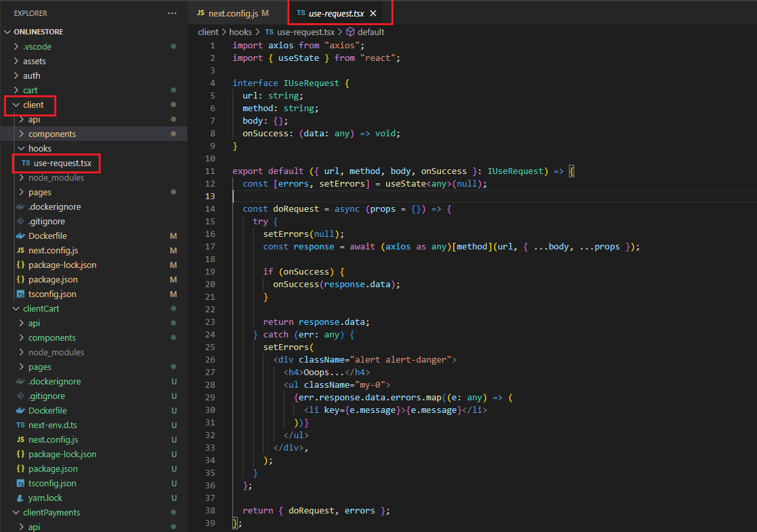Viewport: 757px width, 532px height.
Task: Open next-env.d.ts TypeScript file
Action: [x=52, y=425]
